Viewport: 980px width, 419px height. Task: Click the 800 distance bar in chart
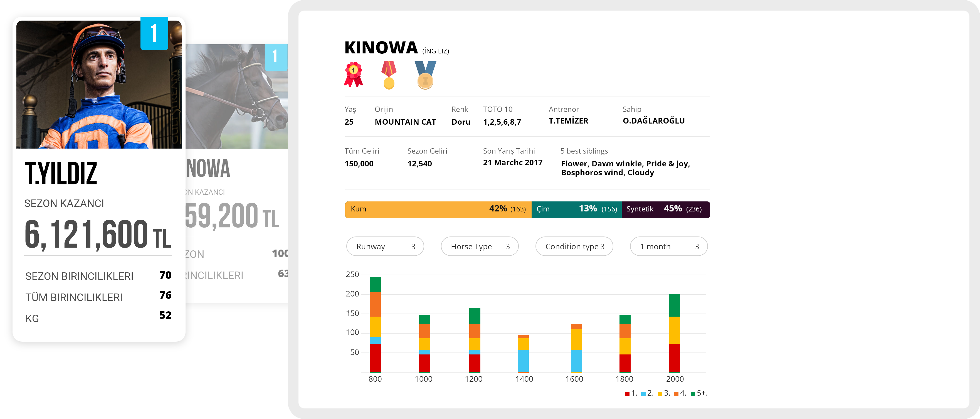click(x=375, y=325)
